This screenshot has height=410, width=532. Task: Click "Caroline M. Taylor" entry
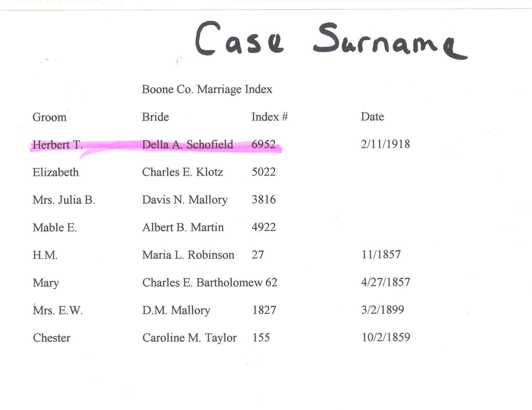189,338
